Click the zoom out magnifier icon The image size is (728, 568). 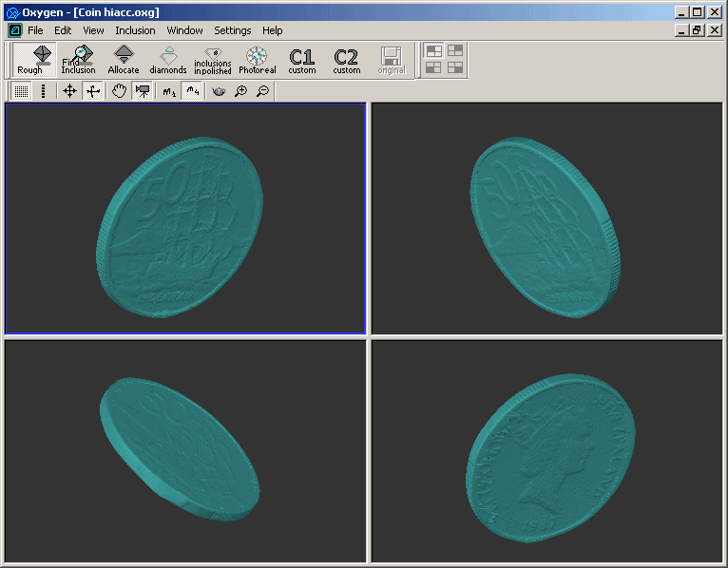[262, 91]
